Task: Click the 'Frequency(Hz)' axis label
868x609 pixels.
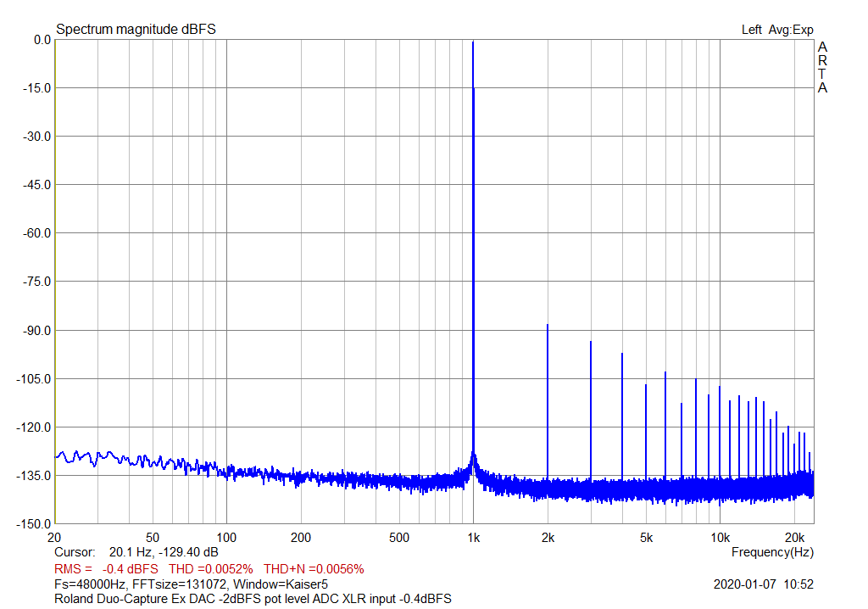Action: click(772, 552)
